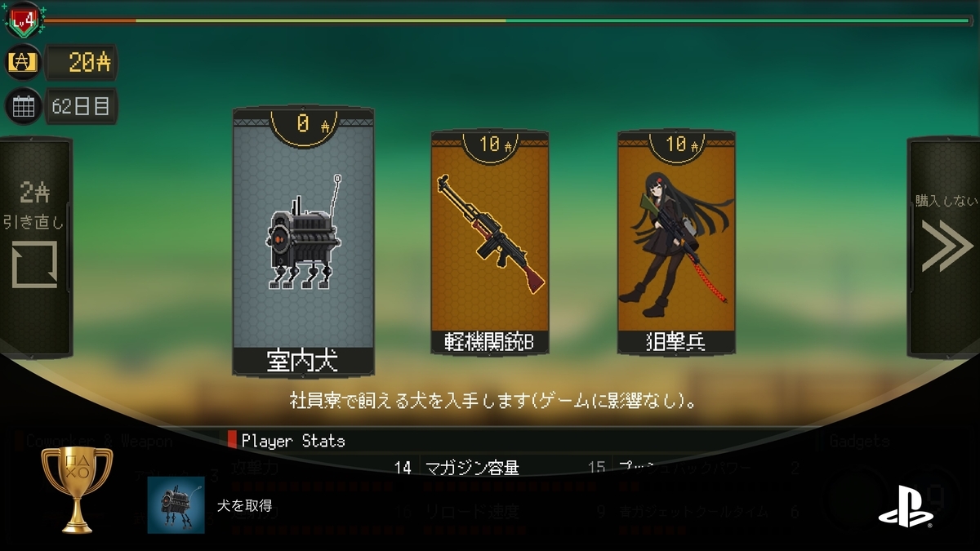
Task: Click the Lv 4 shield badge
Action: point(23,21)
